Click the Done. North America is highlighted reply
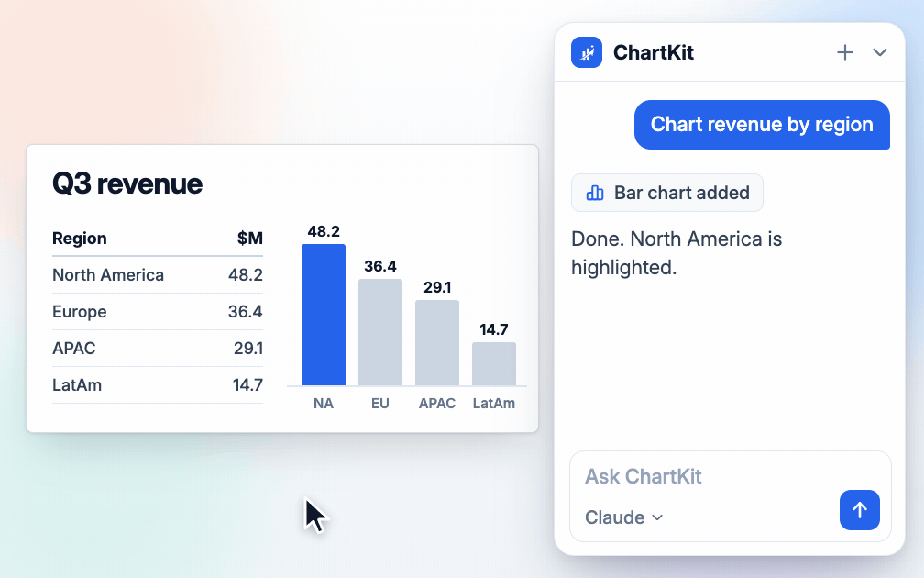This screenshot has width=924, height=578. (x=676, y=253)
